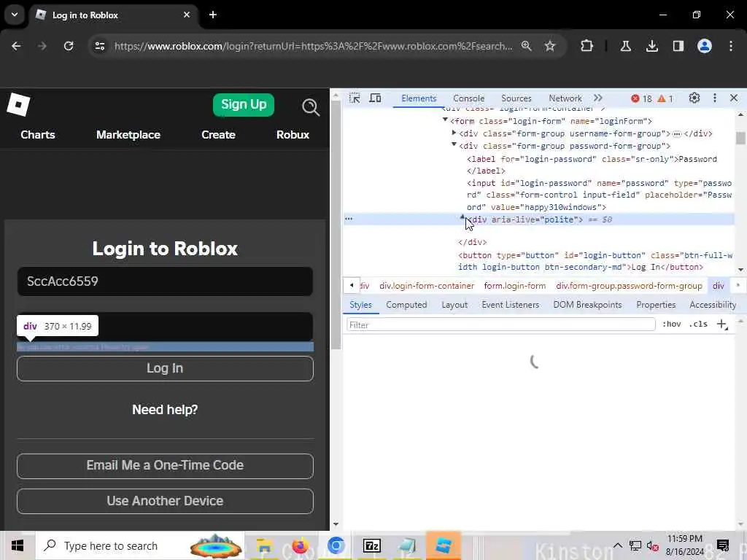The height and width of the screenshot is (560, 747).
Task: Select div.form-group.password-form-group breadcrumb
Action: (x=629, y=286)
